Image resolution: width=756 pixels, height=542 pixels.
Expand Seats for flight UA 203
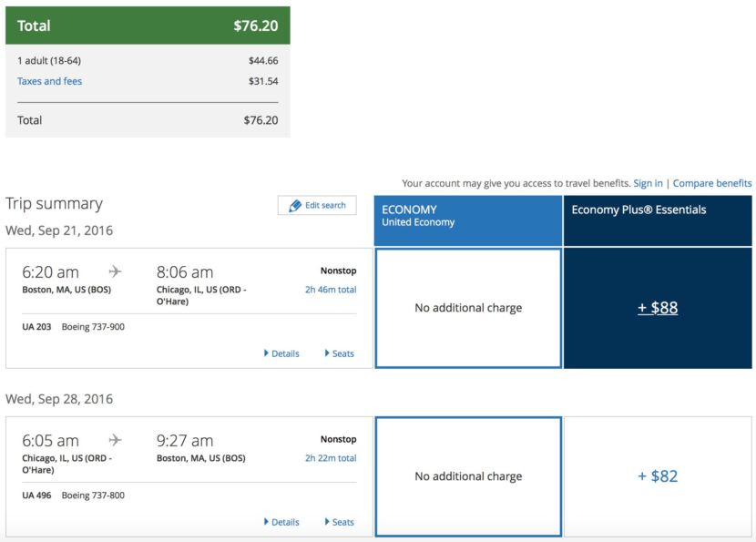pos(340,353)
